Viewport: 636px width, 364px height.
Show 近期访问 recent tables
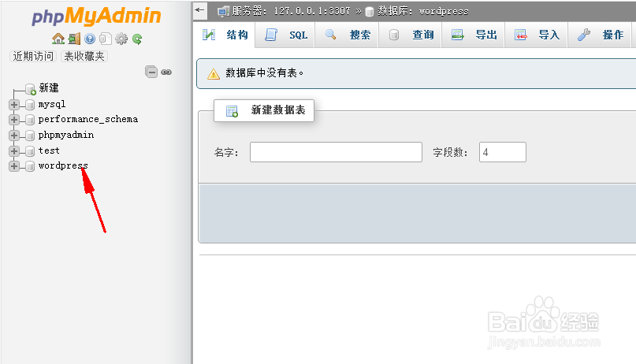[x=33, y=57]
